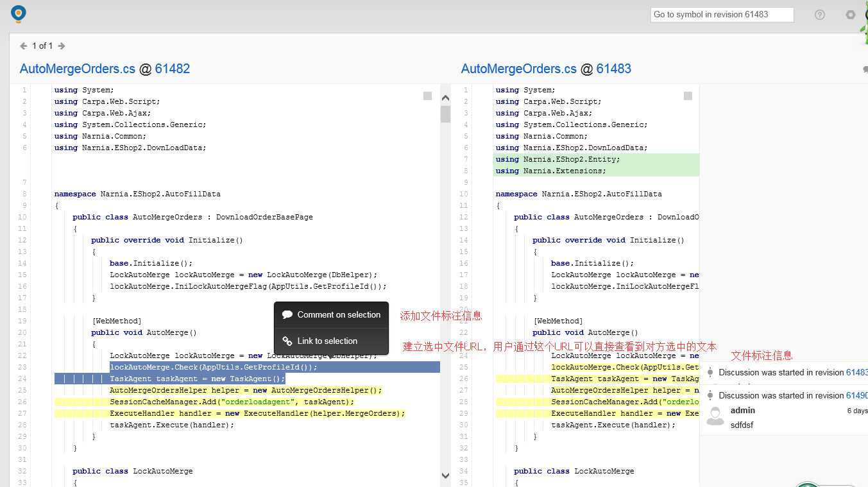Choose "Link to selection" from popup menu
The height and width of the screenshot is (487, 868).
(x=327, y=341)
